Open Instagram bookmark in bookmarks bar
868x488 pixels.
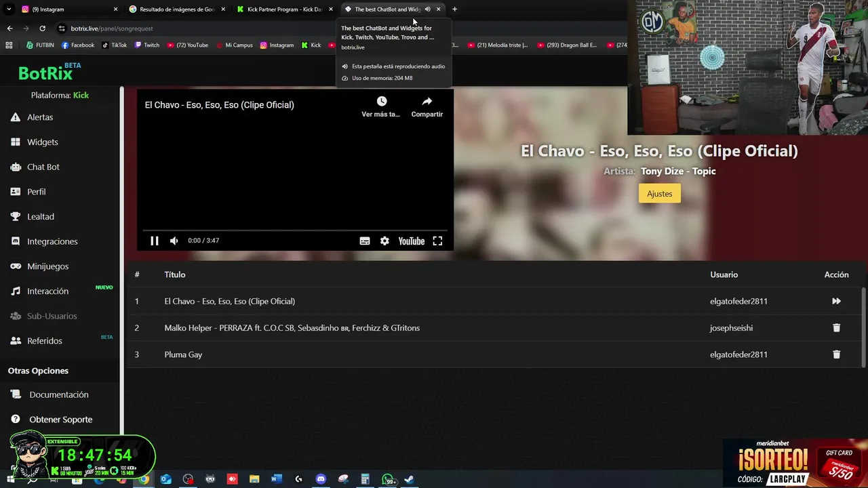pos(277,45)
